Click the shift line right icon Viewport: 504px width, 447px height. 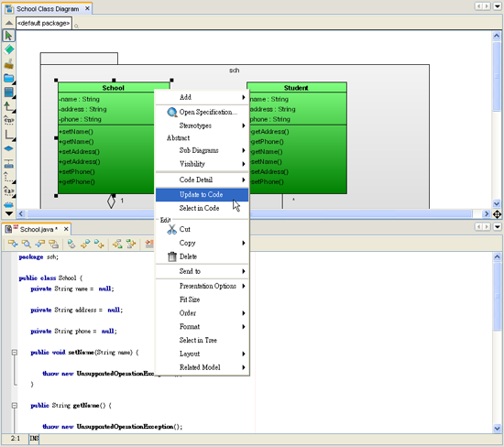[x=131, y=245]
